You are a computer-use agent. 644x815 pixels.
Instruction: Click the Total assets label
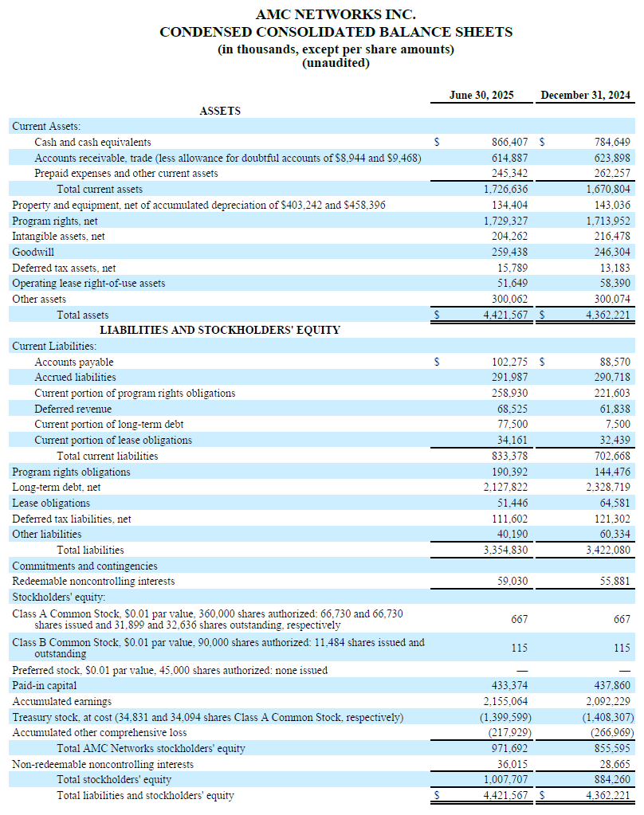coord(83,315)
